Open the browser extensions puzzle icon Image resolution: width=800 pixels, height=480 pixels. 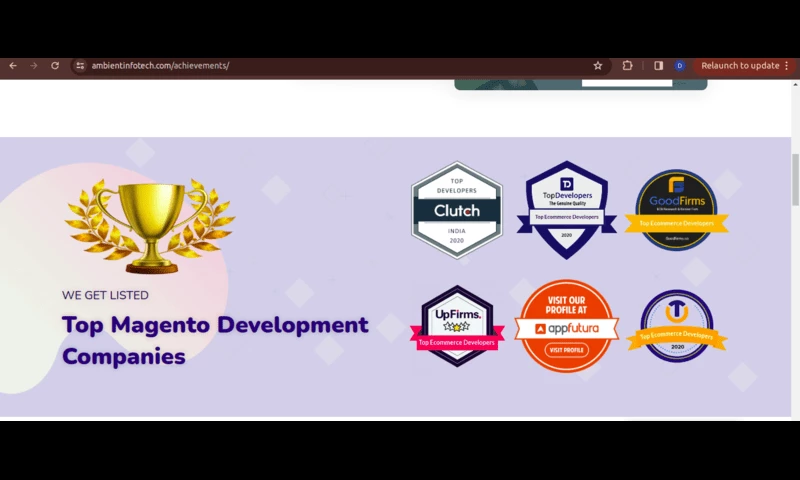627,66
